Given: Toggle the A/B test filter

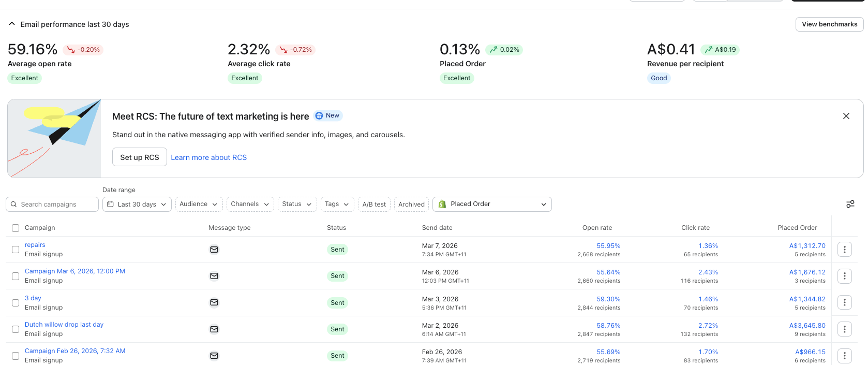Looking at the screenshot, I should coord(374,204).
